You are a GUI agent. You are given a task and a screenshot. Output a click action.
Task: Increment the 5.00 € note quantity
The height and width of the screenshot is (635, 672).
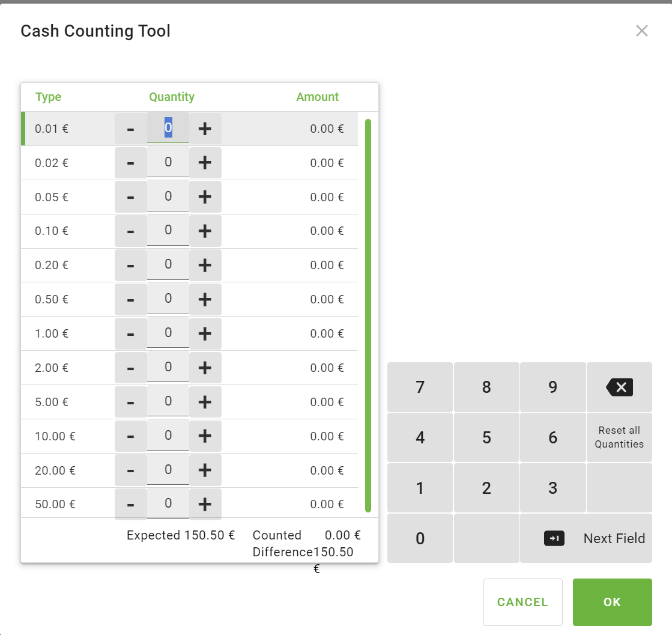[205, 402]
